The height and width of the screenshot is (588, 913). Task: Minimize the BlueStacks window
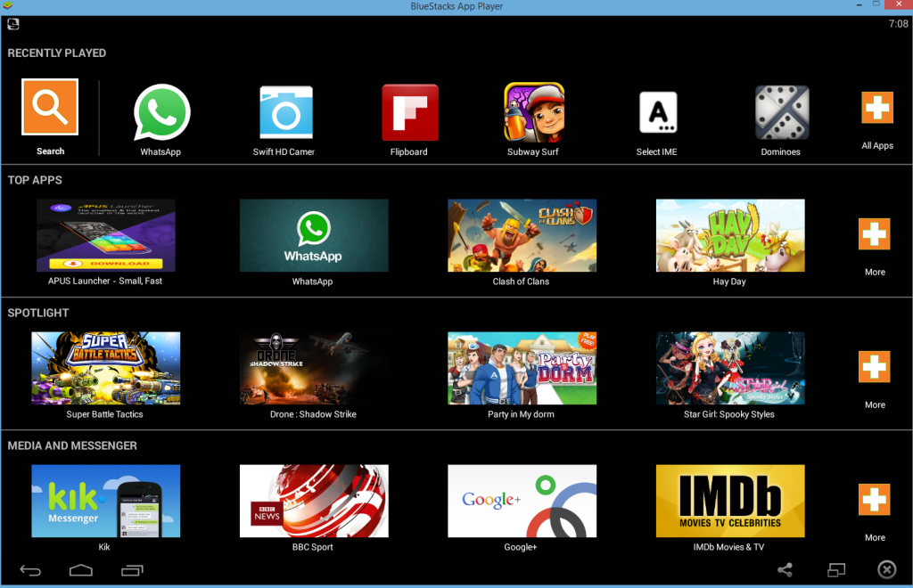[x=859, y=5]
